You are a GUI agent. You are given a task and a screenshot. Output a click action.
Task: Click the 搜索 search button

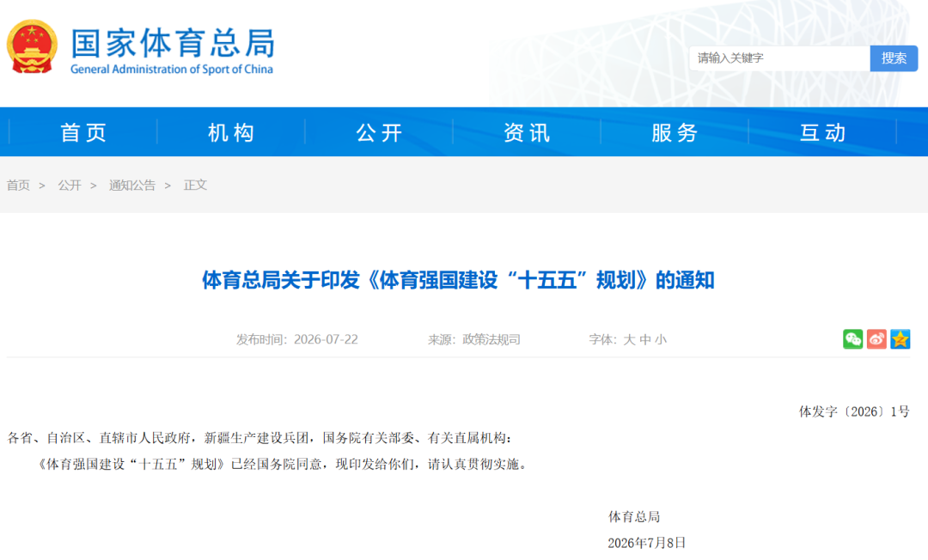pyautogui.click(x=894, y=58)
